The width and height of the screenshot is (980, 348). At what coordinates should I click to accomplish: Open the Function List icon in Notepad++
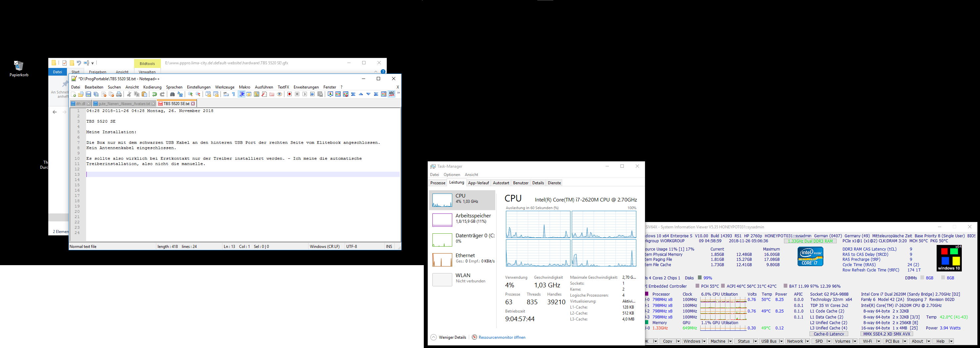(x=265, y=94)
